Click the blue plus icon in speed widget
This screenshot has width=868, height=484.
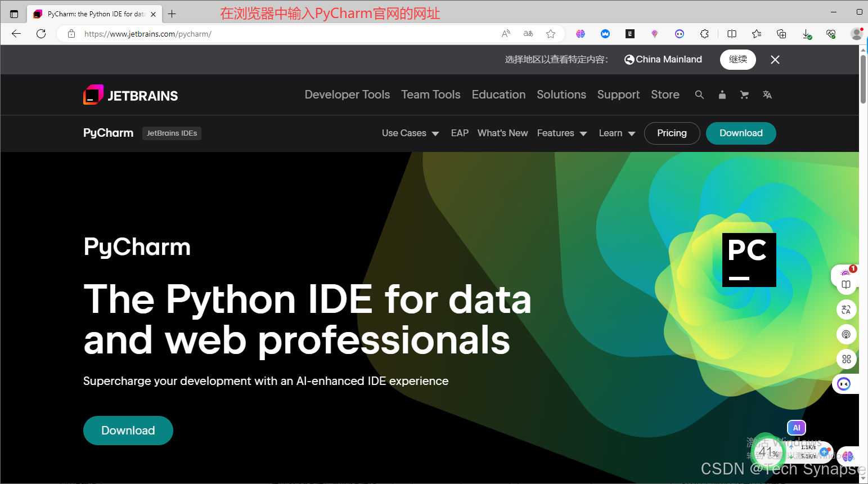pos(824,452)
